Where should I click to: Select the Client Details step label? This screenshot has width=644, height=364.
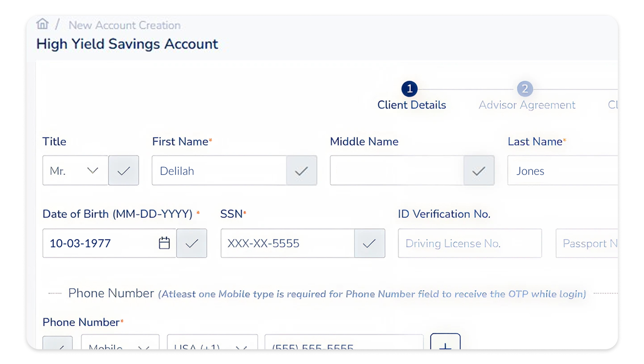coord(412,105)
